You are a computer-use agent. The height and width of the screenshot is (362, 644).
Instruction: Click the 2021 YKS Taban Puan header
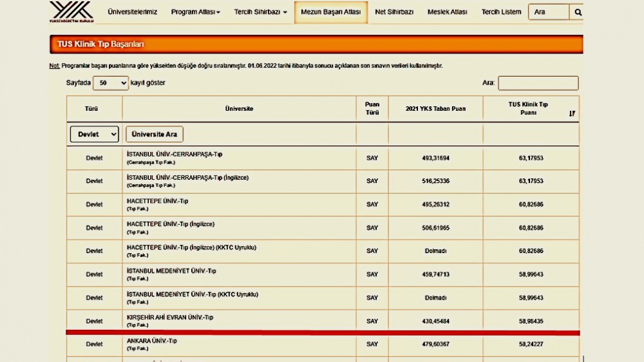[435, 109]
